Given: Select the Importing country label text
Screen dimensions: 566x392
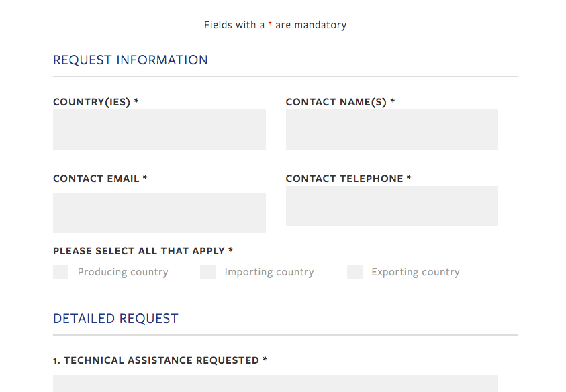Looking at the screenshot, I should tap(269, 272).
